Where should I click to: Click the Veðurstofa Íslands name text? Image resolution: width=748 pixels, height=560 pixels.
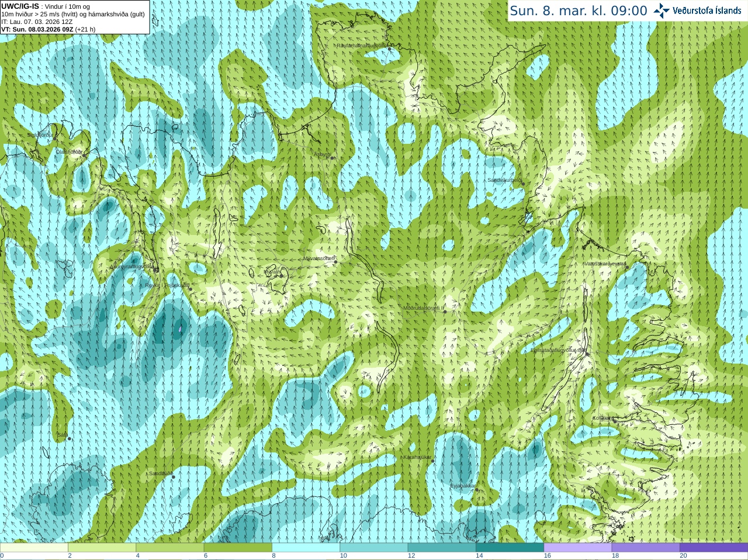pyautogui.click(x=707, y=11)
